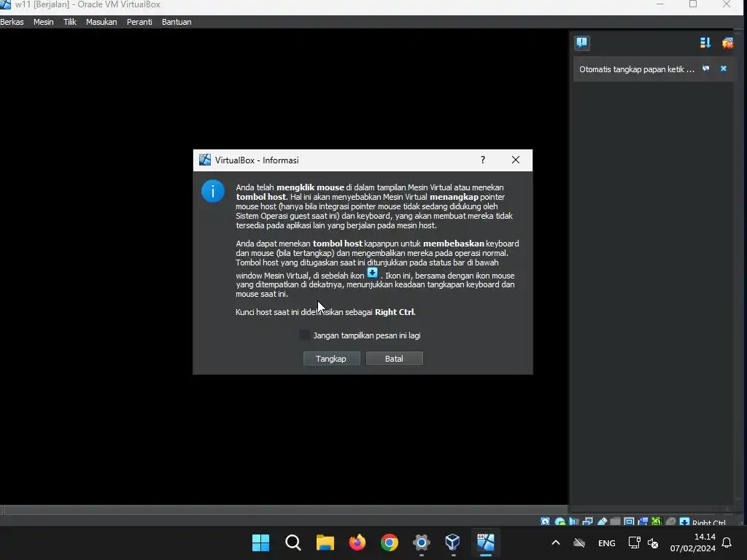Open the Mesin menu
Screen dimensions: 747x560
point(43,22)
